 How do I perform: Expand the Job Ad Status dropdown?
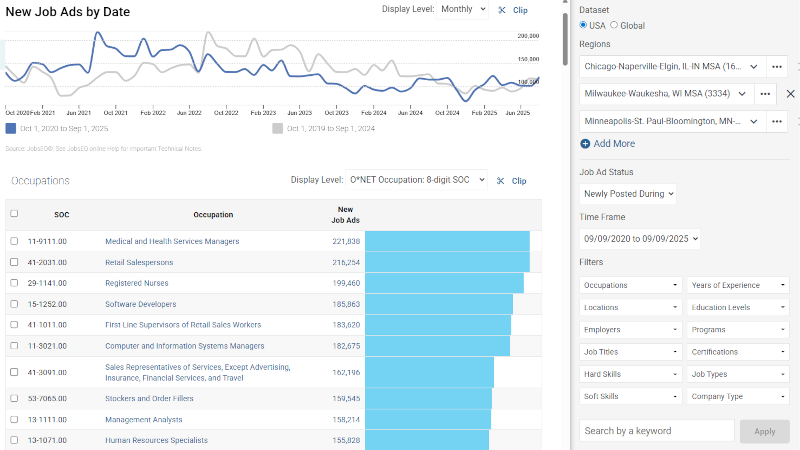coord(628,193)
